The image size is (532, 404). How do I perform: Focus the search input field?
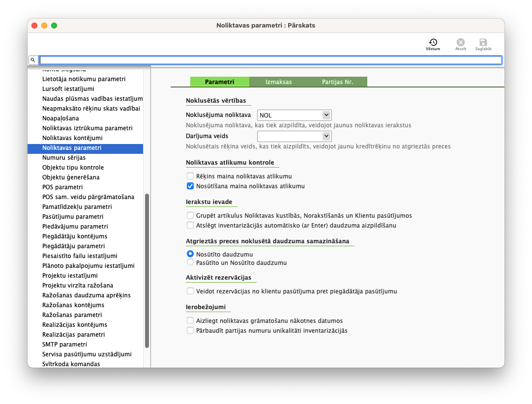tap(270, 60)
